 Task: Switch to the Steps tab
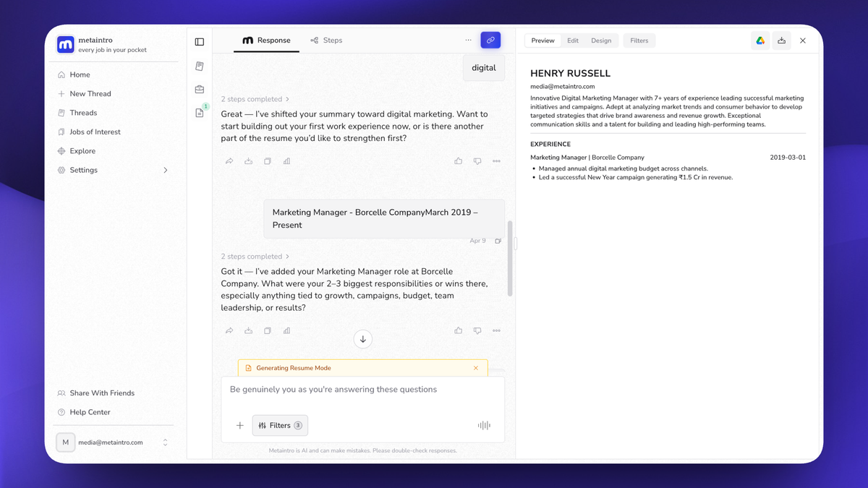326,40
